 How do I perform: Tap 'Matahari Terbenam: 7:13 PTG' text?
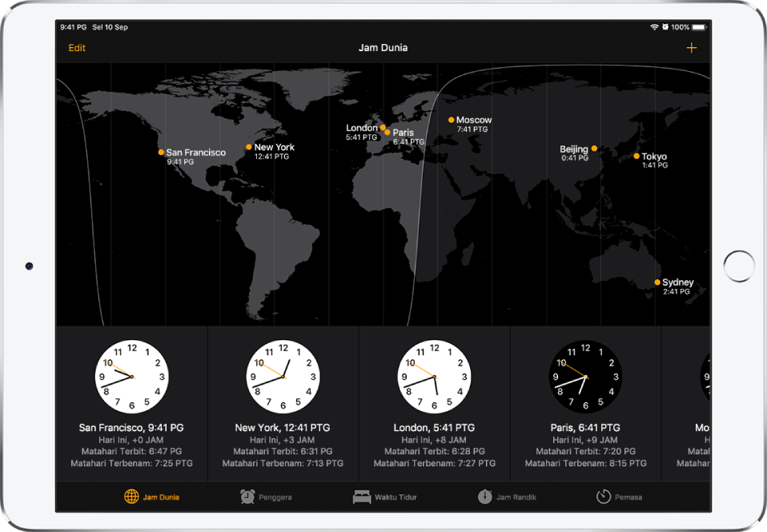(x=283, y=463)
